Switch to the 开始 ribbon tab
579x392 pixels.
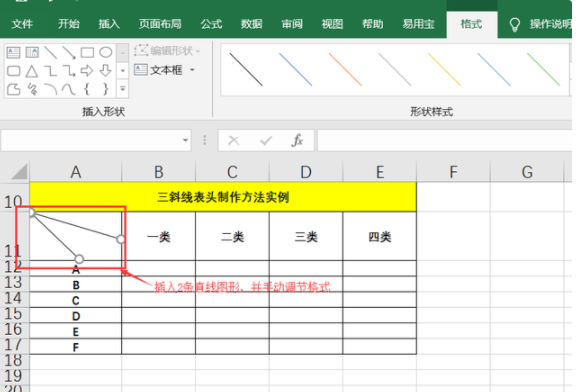click(69, 24)
